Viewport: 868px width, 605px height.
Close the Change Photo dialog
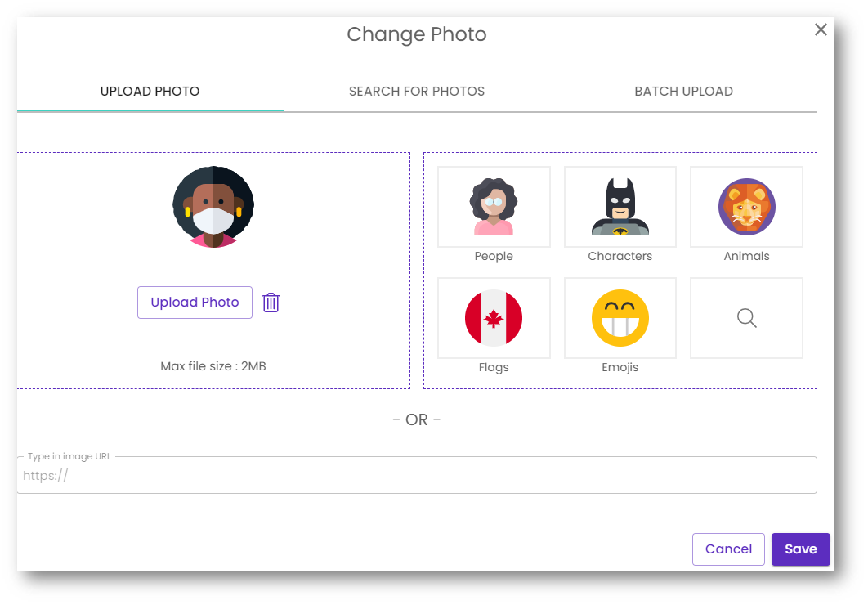point(821,30)
